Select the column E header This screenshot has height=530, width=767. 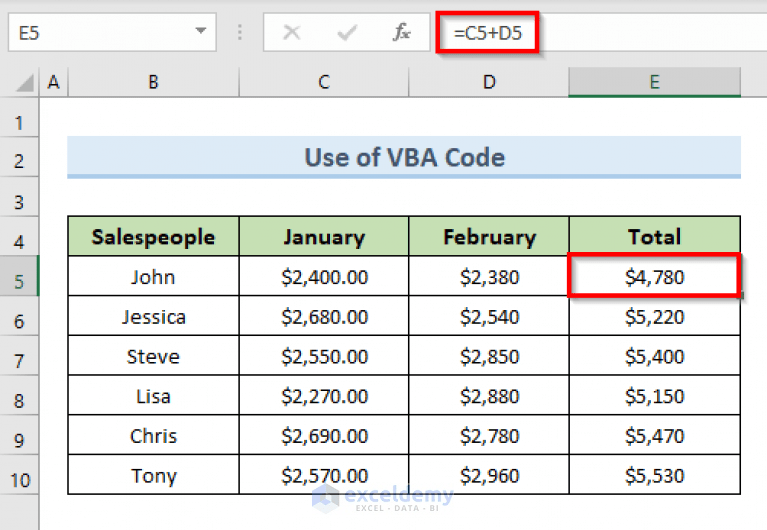coord(654,82)
